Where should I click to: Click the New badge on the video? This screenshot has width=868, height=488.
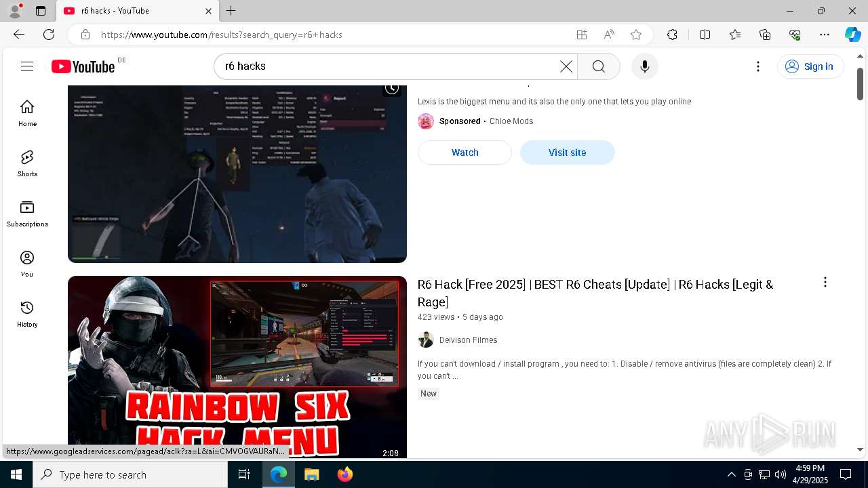point(429,394)
